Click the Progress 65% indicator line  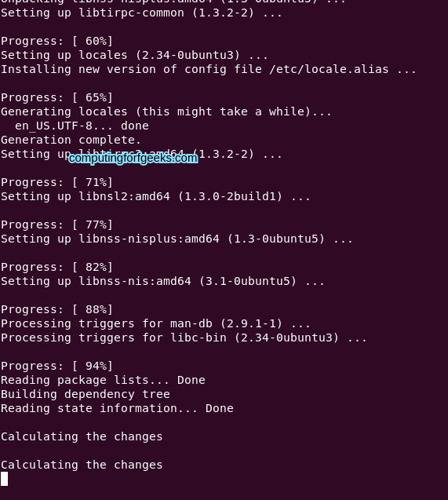(56, 97)
